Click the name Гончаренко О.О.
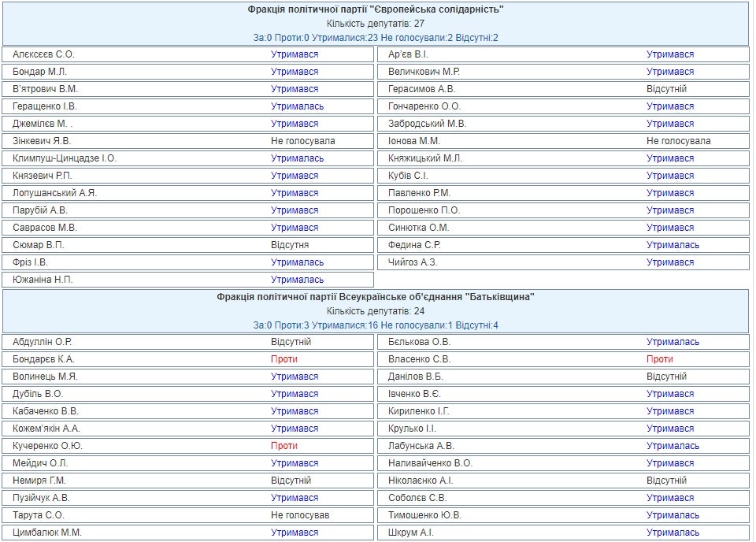This screenshot has width=756, height=542. point(424,106)
